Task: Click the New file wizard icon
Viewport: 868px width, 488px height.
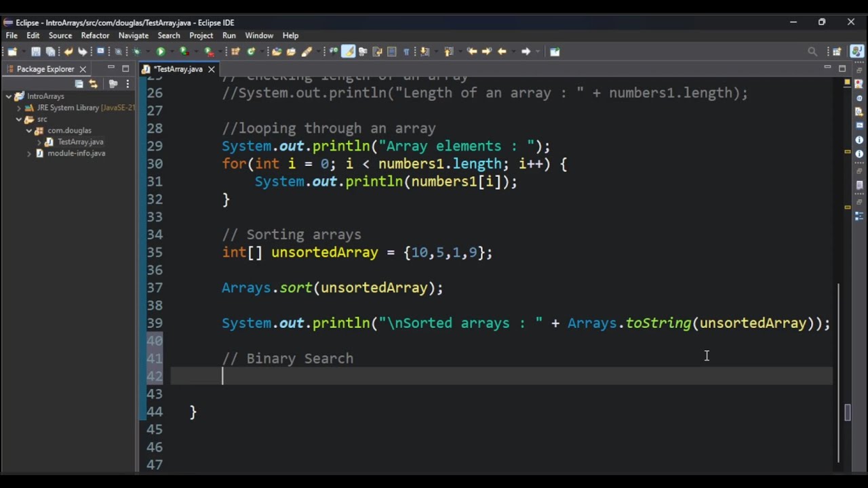Action: click(x=12, y=52)
